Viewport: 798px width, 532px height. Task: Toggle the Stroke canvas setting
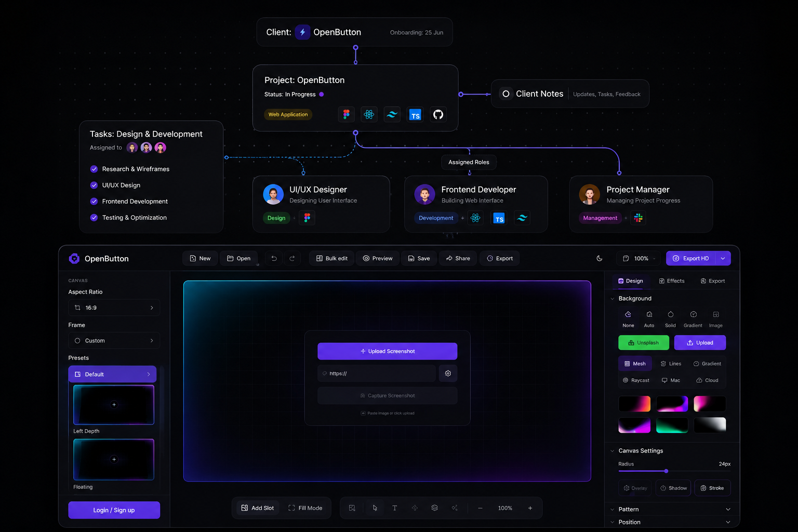tap(712, 488)
